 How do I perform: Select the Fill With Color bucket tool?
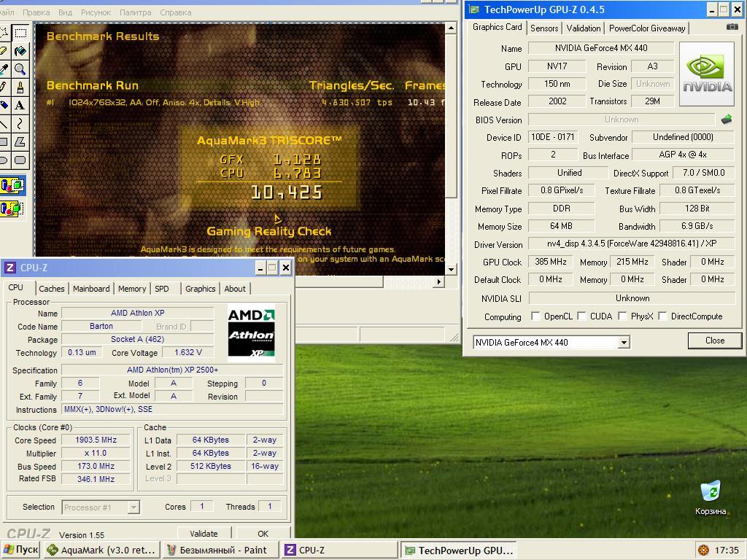pos(20,52)
